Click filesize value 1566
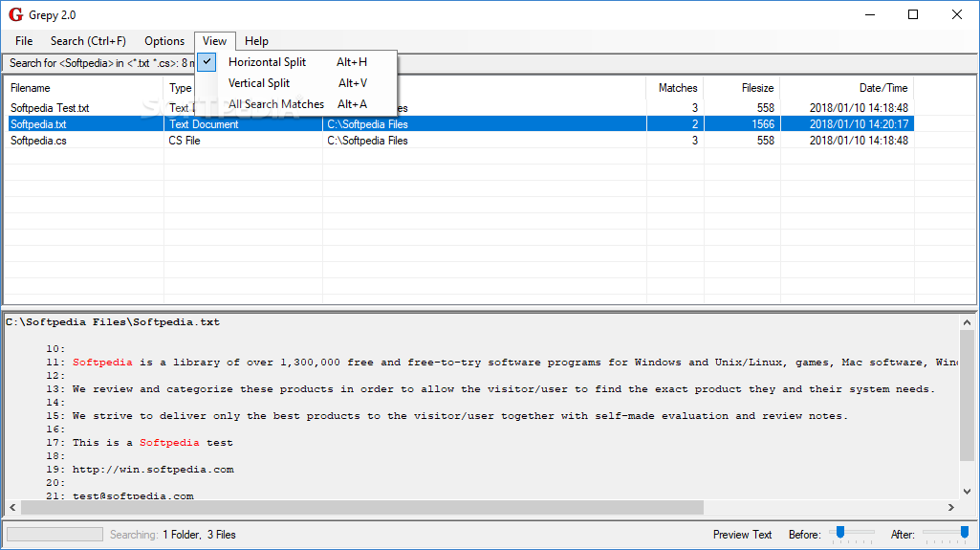The image size is (980, 550). (x=763, y=124)
